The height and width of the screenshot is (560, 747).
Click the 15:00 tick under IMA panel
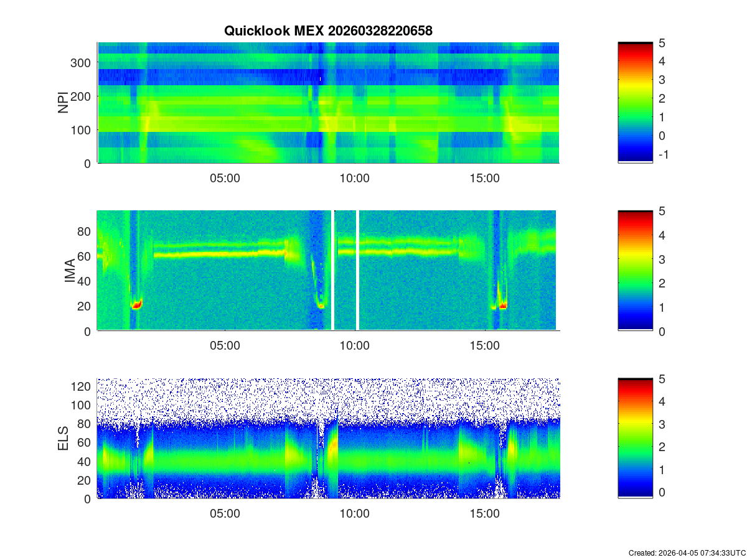click(485, 347)
